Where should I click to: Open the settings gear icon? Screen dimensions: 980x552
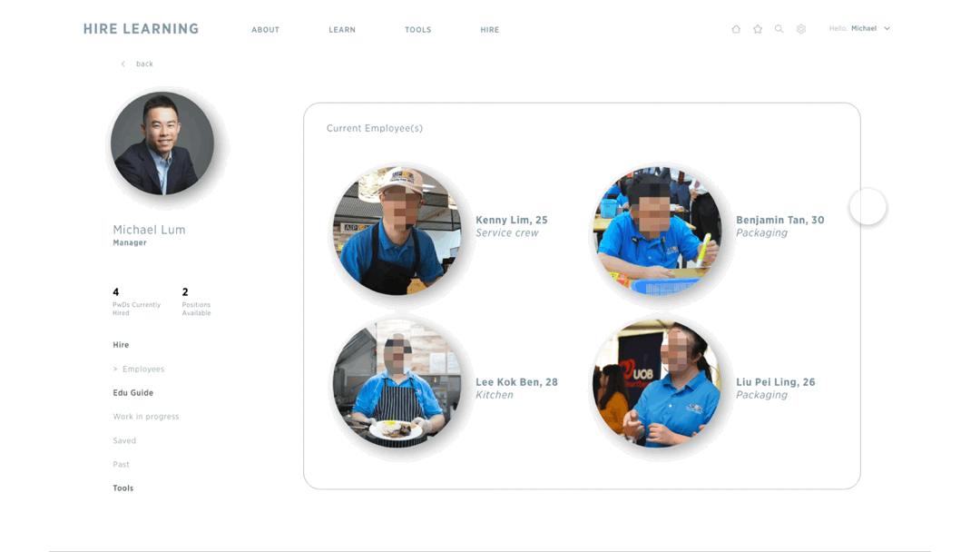[x=801, y=29]
